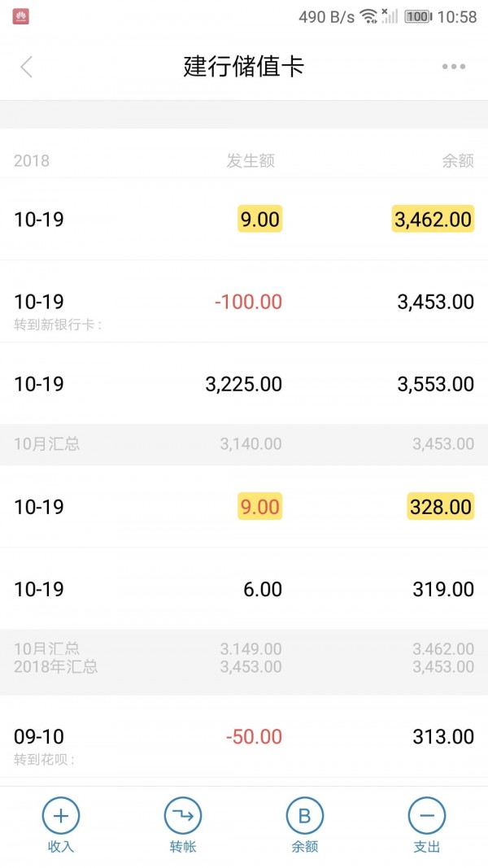This screenshot has width=488, height=868.
Task: Tap the 转帐 transfer arrow icon
Action: tap(182, 815)
